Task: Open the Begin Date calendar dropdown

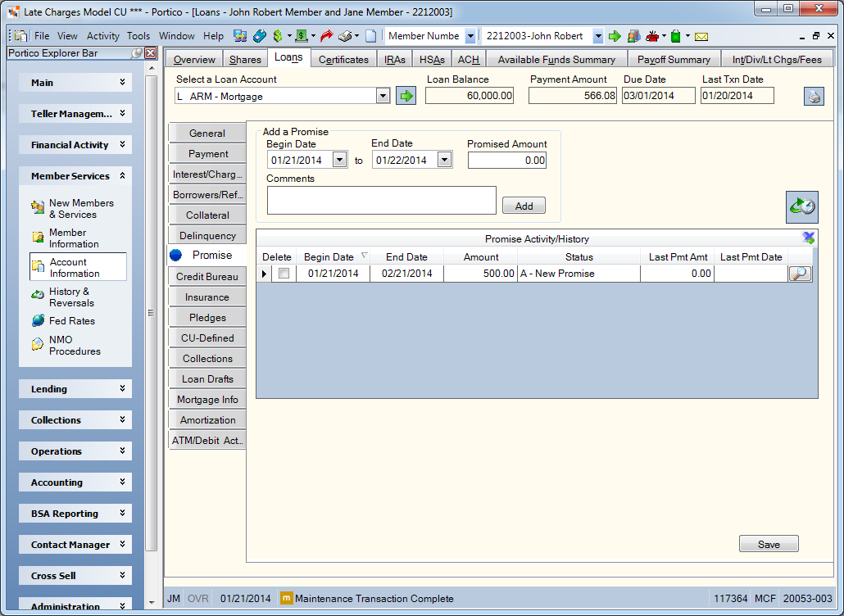Action: click(339, 160)
